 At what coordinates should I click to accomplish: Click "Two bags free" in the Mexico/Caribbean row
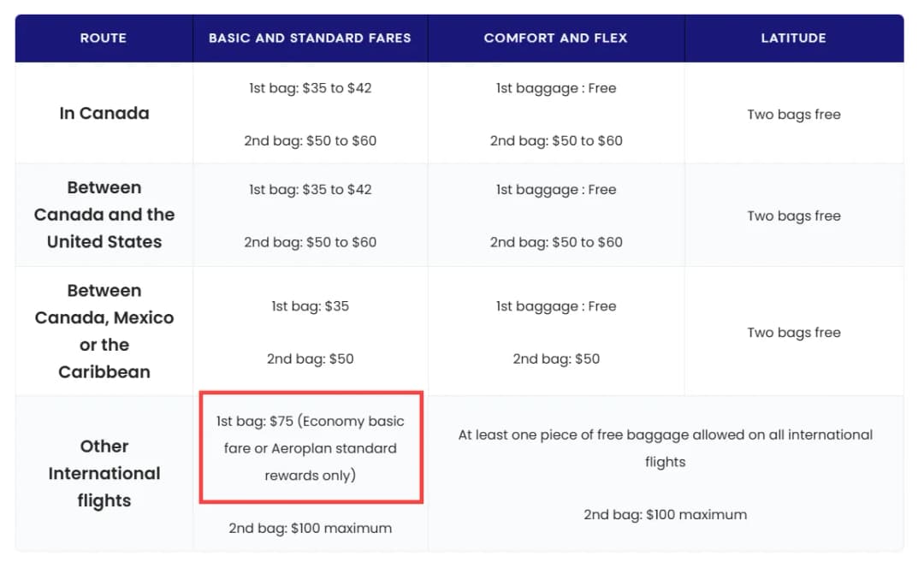point(793,333)
